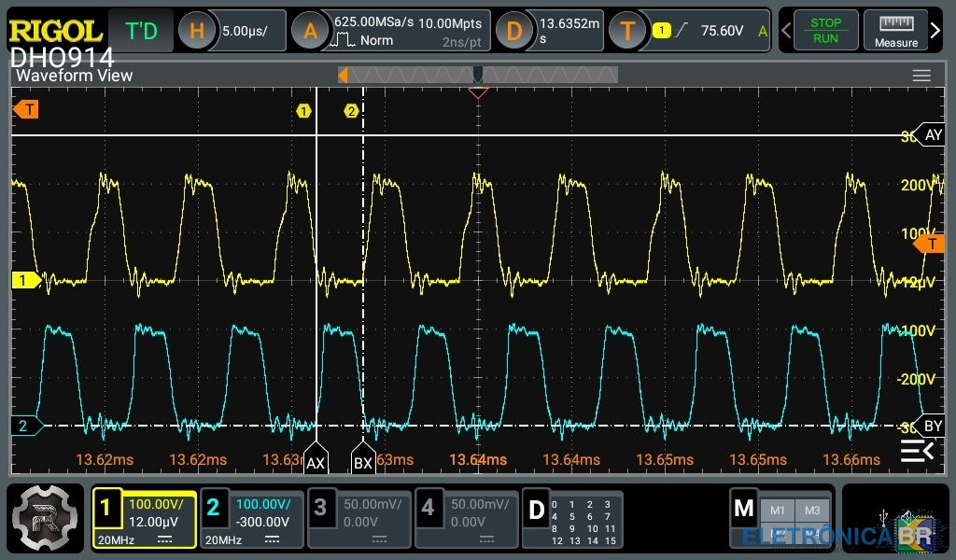Click the Measure ruler icon

click(895, 31)
